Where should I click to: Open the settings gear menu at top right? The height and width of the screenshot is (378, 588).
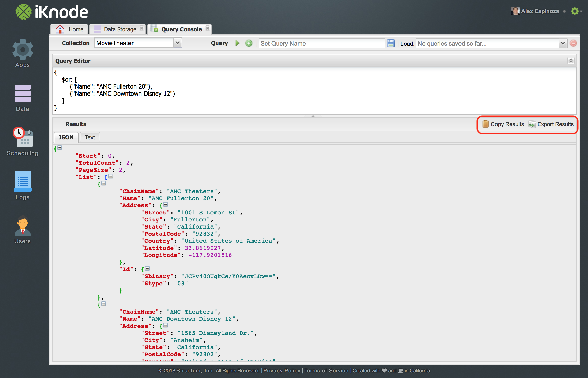click(x=575, y=11)
